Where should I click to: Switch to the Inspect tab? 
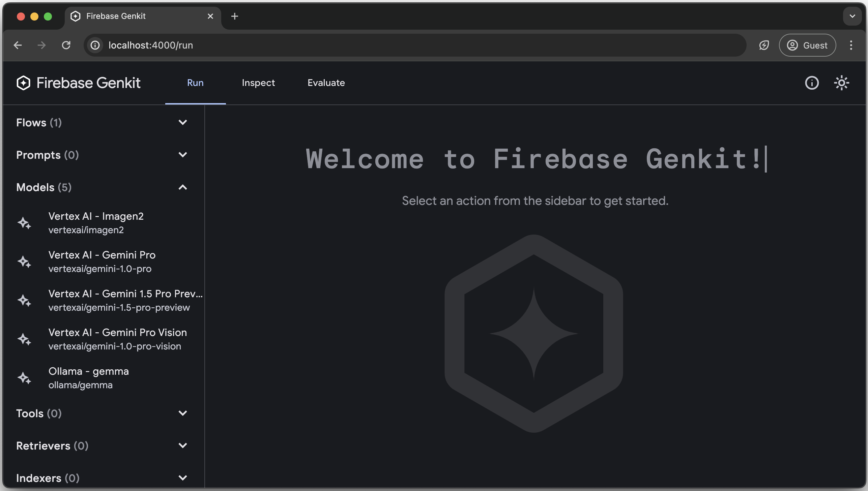pyautogui.click(x=258, y=83)
